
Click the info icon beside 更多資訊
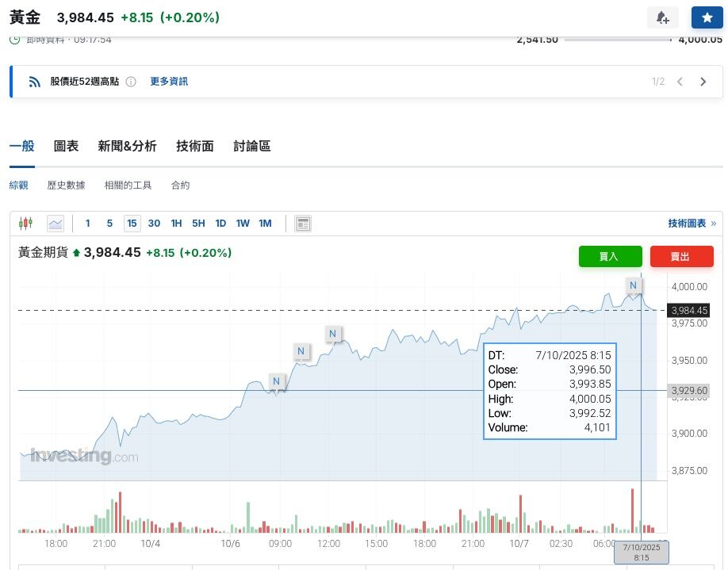pyautogui.click(x=132, y=81)
